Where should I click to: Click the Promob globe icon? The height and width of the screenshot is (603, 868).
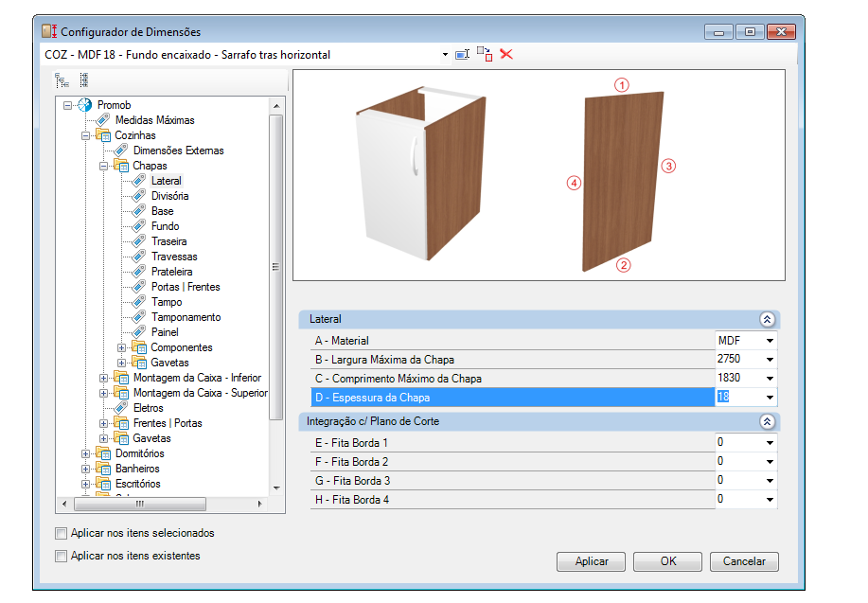point(84,105)
